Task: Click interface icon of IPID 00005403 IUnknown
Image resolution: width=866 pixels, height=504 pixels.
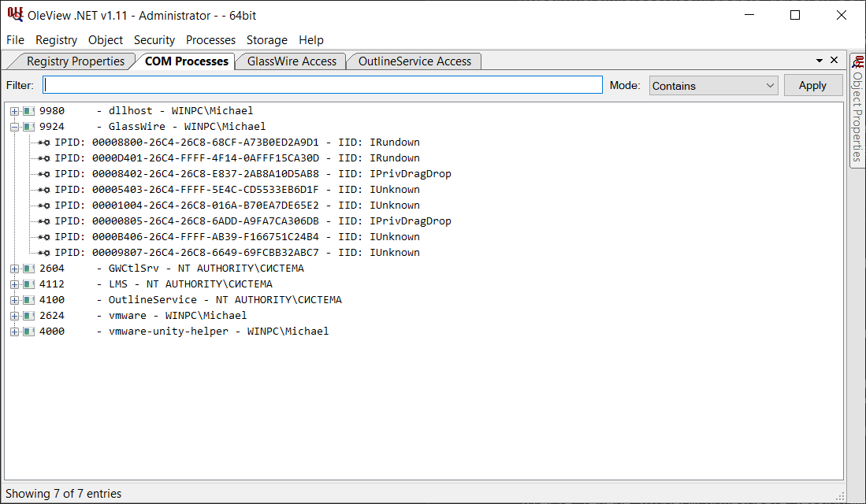Action: [x=44, y=190]
